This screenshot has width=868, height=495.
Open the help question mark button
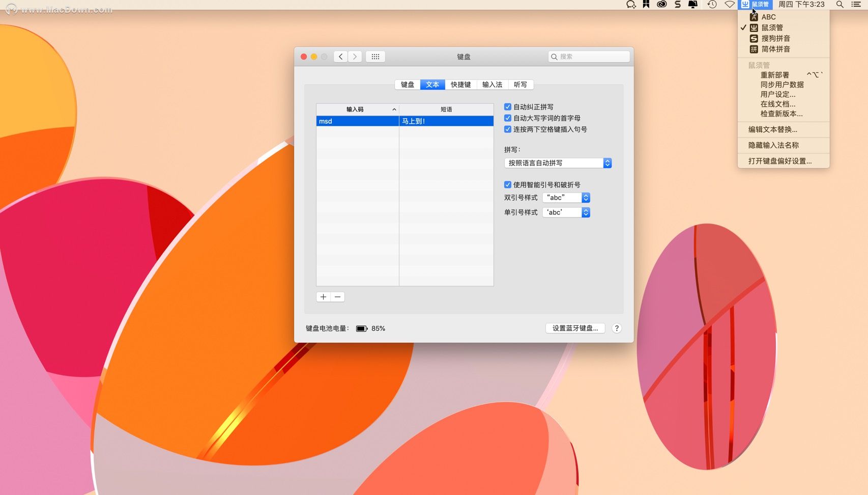[617, 328]
